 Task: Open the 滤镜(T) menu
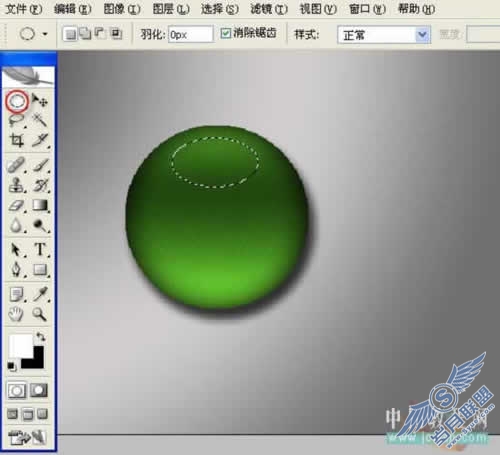pos(269,9)
